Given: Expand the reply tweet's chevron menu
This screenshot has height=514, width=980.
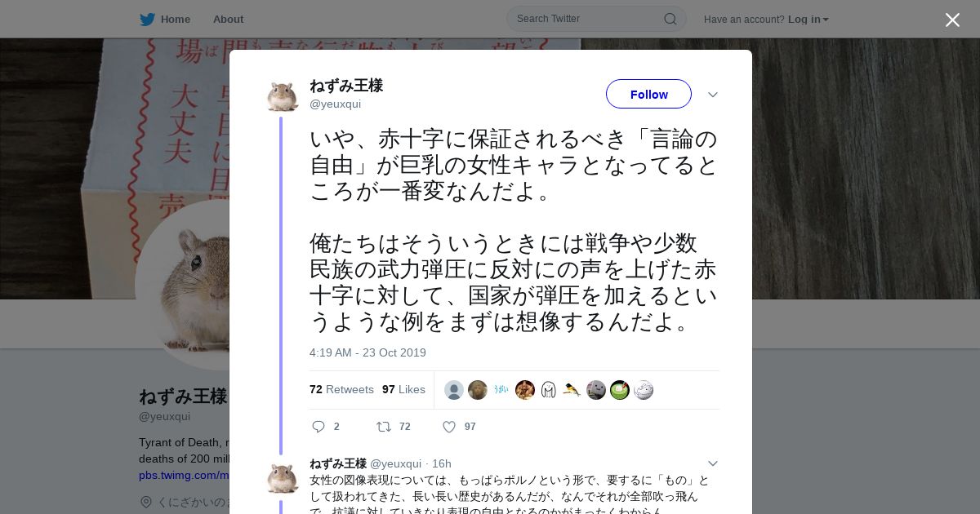Looking at the screenshot, I should tap(712, 463).
